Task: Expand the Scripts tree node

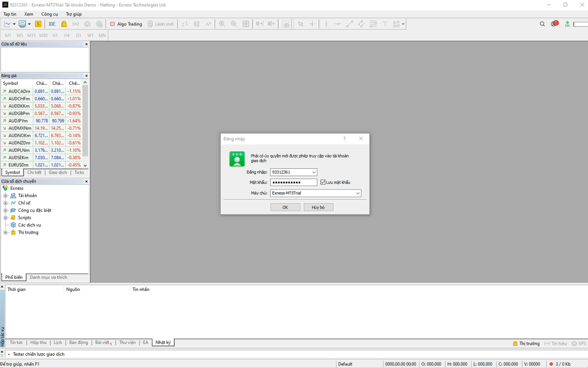Action: click(x=6, y=218)
